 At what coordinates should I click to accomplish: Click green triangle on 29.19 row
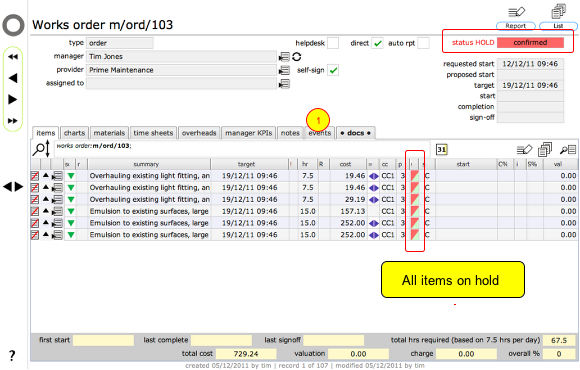[x=71, y=199]
